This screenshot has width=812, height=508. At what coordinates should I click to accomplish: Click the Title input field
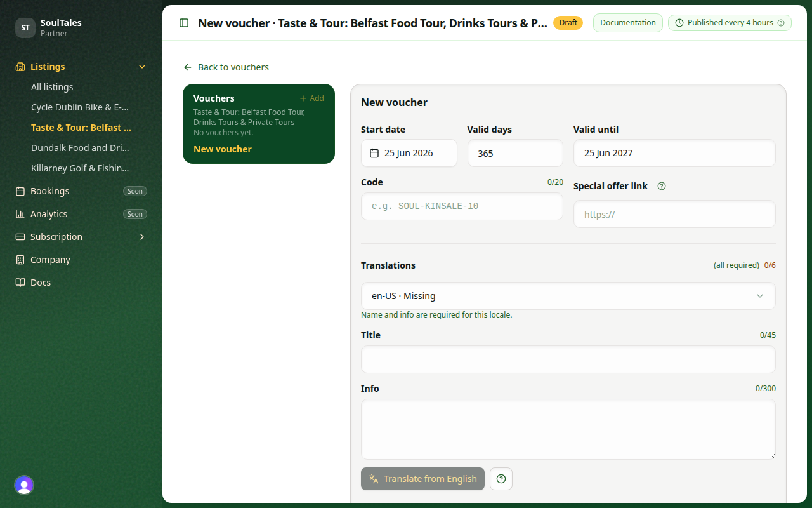point(568,359)
